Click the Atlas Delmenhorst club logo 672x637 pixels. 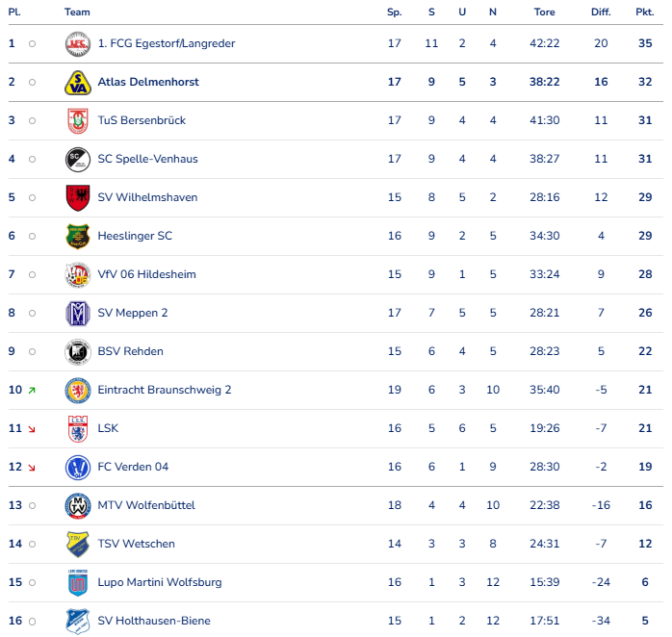click(77, 82)
